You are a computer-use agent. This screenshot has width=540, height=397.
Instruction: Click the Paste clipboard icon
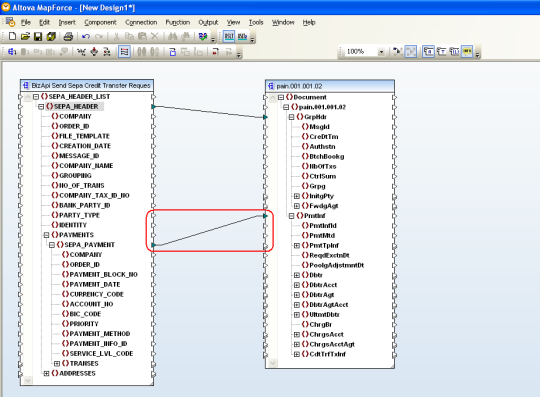coord(142,36)
